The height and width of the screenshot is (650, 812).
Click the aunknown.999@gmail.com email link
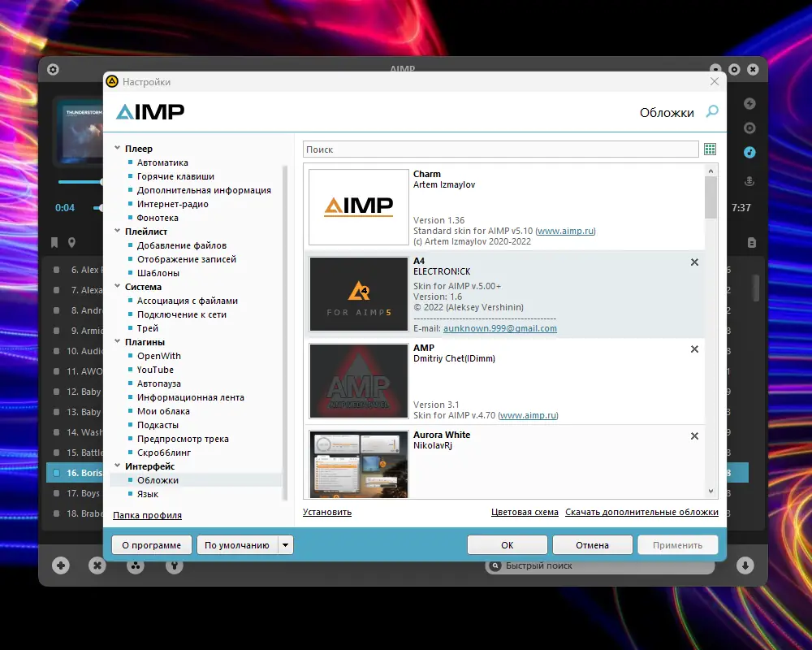coord(500,328)
